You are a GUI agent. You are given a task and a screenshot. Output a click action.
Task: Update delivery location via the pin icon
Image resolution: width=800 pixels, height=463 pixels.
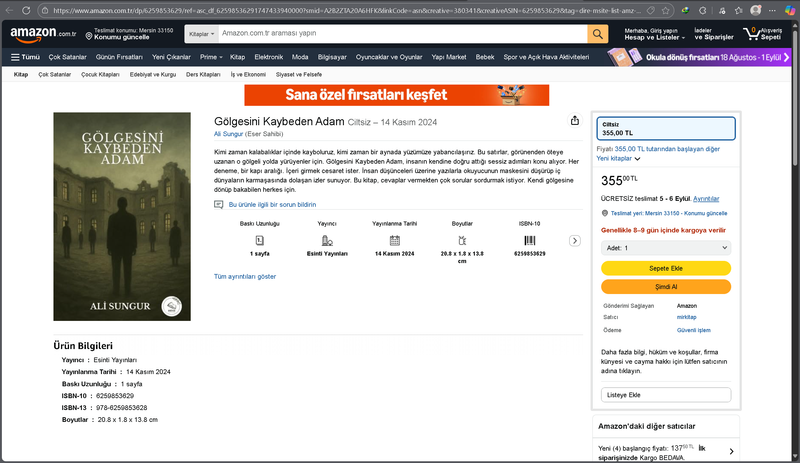[89, 36]
